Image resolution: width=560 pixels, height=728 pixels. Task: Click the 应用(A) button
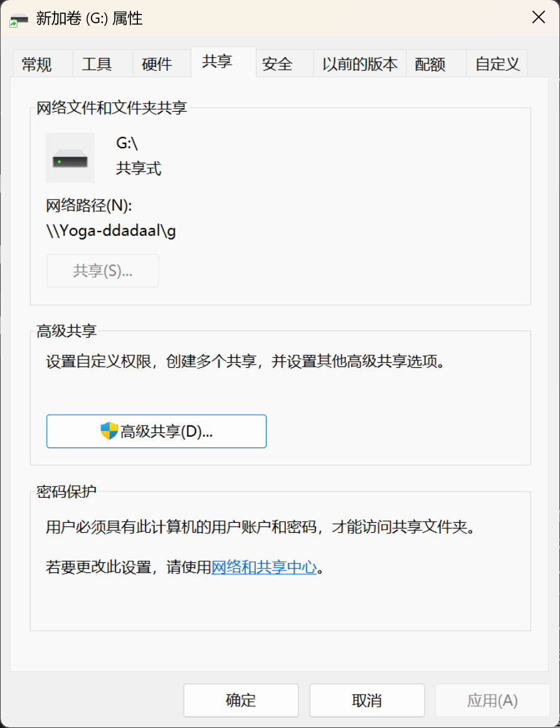coord(492,700)
